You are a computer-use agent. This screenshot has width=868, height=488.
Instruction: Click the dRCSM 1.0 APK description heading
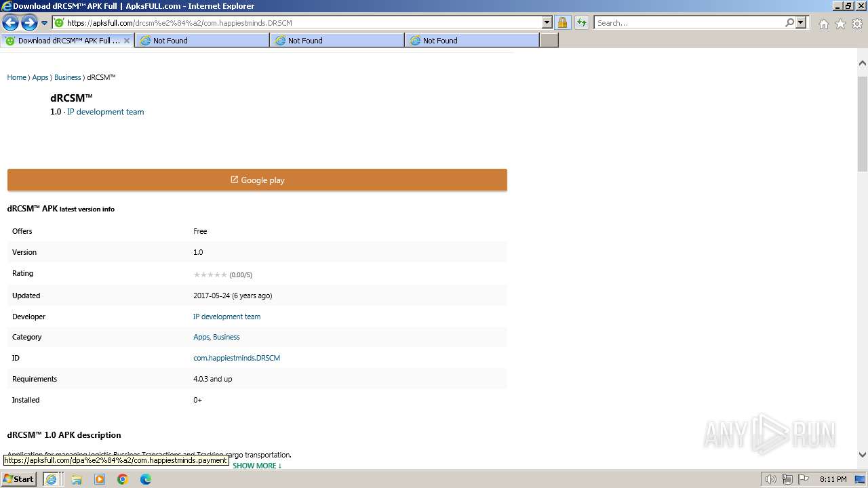[64, 435]
